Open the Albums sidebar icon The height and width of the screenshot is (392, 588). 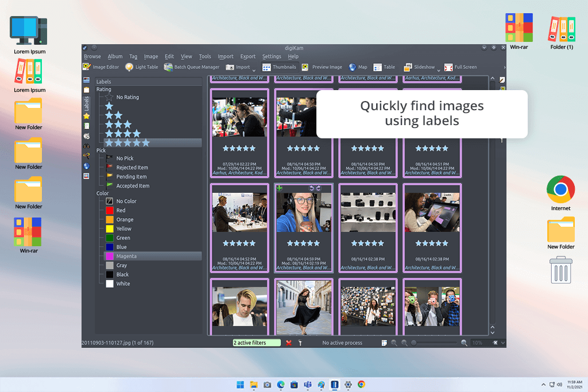pos(87,80)
